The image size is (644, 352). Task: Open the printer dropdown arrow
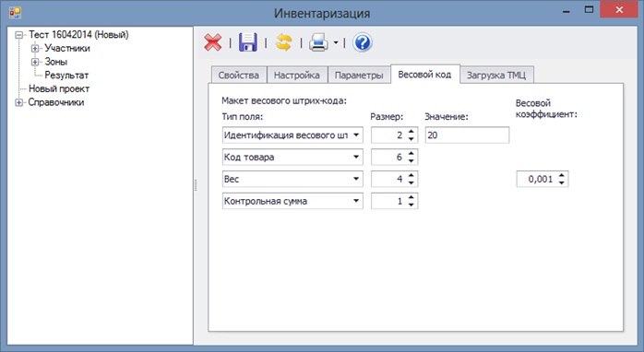pos(336,42)
